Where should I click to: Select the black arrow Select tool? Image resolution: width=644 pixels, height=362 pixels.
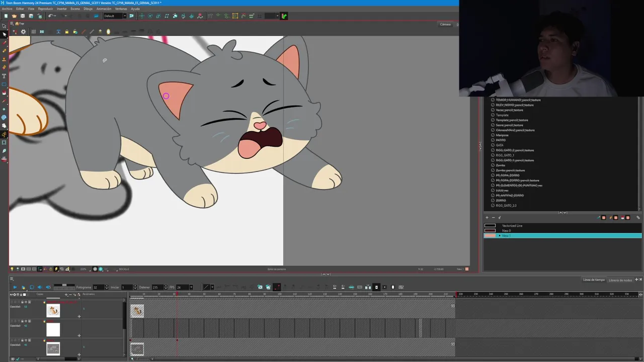[4, 34]
